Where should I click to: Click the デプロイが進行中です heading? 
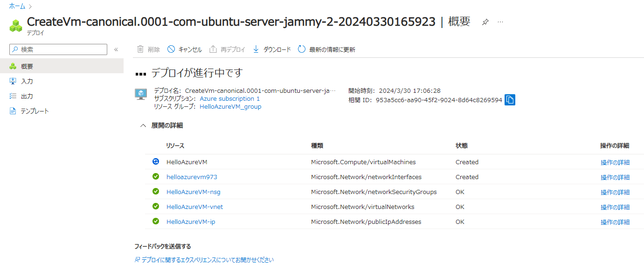(197, 73)
